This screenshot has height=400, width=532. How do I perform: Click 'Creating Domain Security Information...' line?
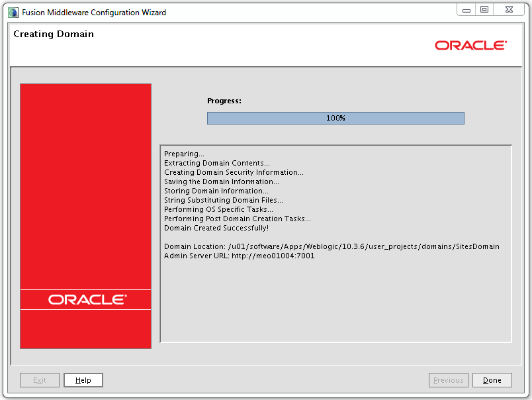[x=234, y=172]
